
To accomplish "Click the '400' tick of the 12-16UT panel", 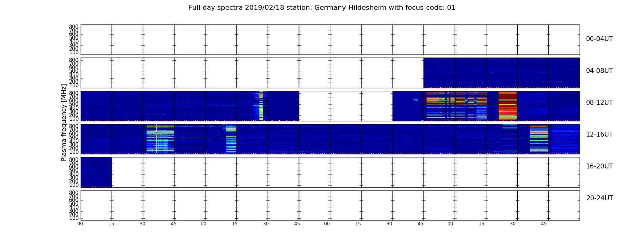I will point(74,141).
